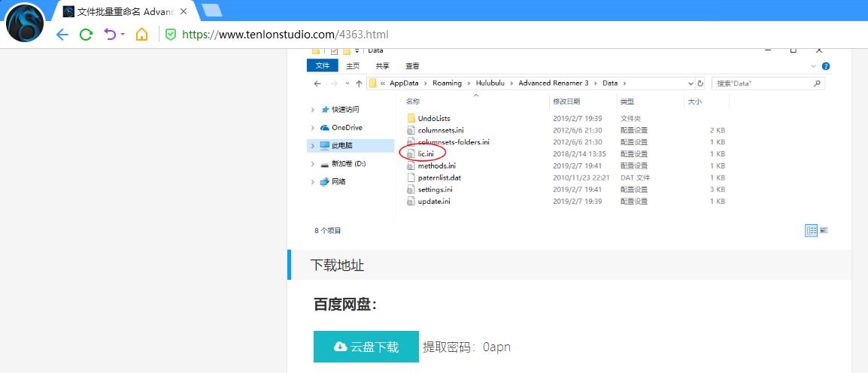
Task: Select the lic.ini file
Action: (x=420, y=153)
